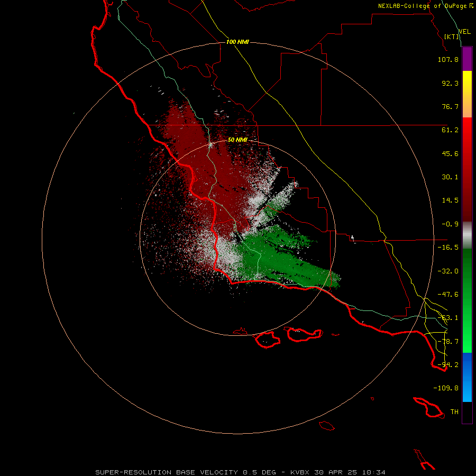The image size is (476, 476).
Task: Click the -47.6 velocity scale value
Action: 448,295
